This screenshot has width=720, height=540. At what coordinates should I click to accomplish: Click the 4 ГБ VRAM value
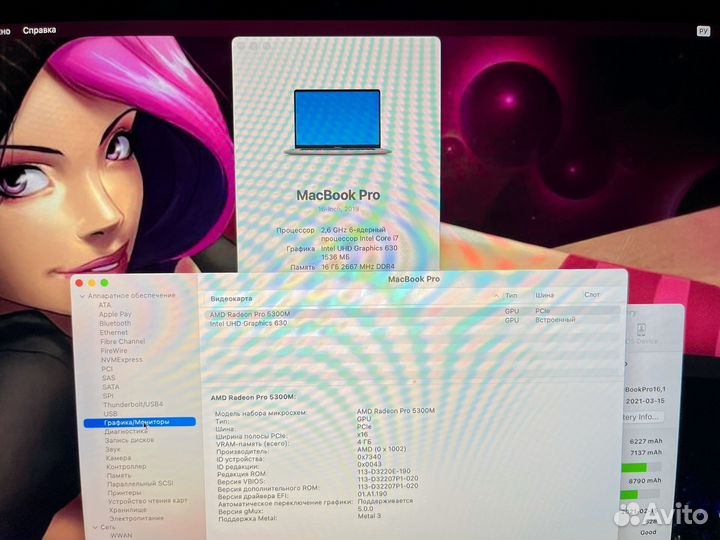pyautogui.click(x=364, y=442)
